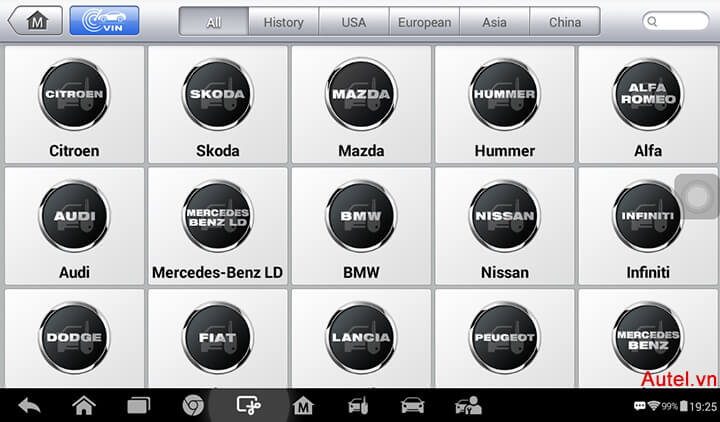Tap the Android back arrow
720x422 pixels.
[29, 406]
